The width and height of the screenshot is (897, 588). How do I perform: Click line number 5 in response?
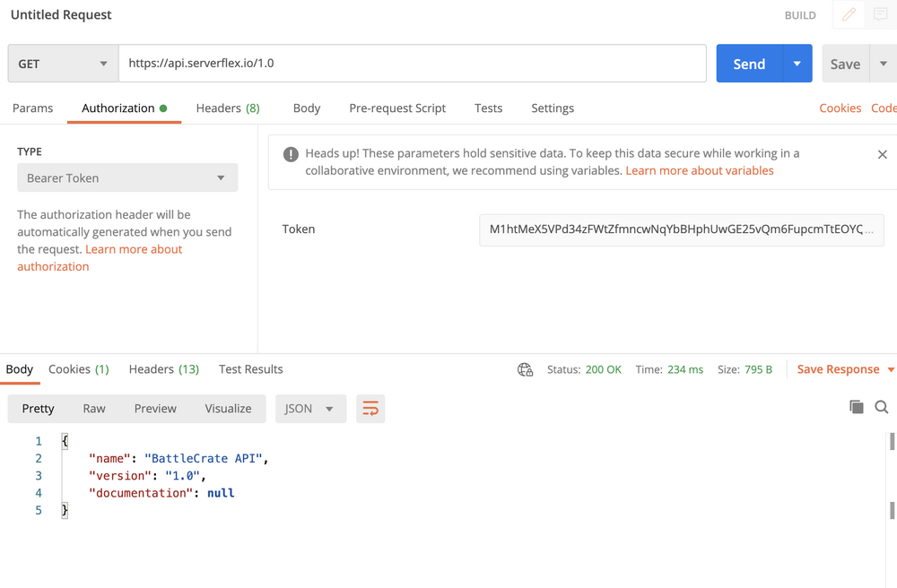click(x=39, y=510)
